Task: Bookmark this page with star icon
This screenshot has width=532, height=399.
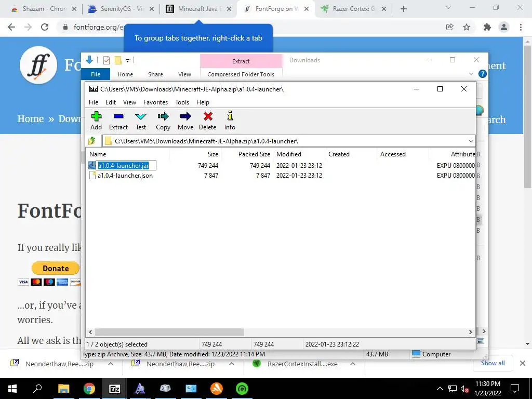Action: [467, 27]
